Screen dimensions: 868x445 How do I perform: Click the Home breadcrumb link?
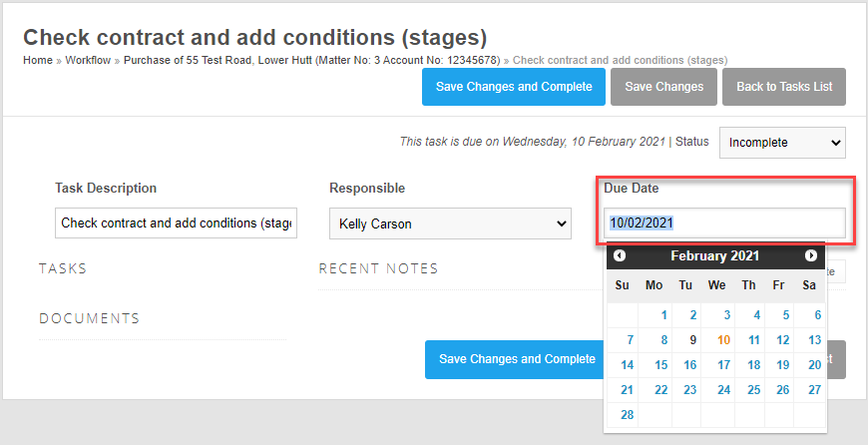click(x=38, y=61)
